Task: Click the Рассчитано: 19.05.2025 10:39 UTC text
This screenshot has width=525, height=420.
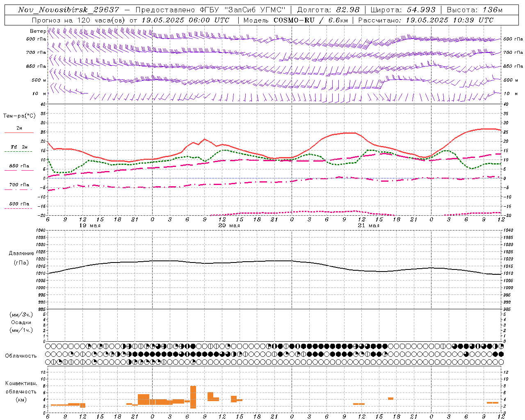Action: tap(426, 20)
